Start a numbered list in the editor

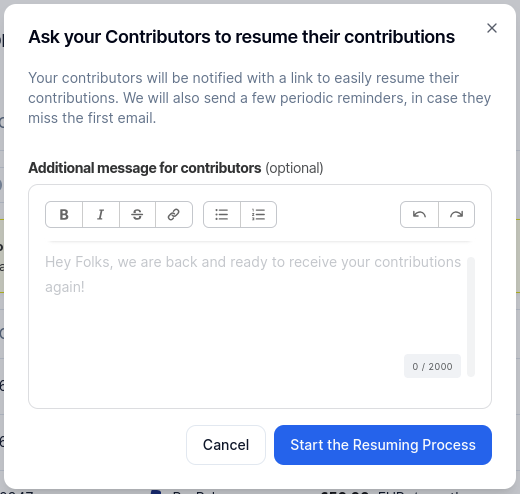point(258,214)
